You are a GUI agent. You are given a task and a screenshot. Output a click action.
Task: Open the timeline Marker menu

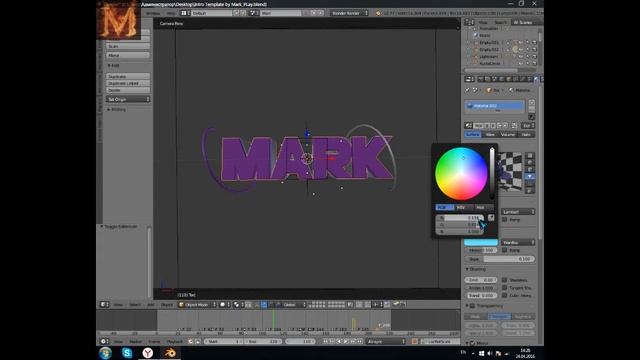click(136, 341)
